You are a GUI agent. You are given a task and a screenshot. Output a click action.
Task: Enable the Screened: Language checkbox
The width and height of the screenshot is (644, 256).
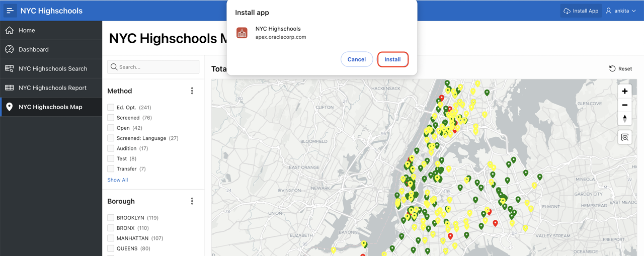point(111,138)
